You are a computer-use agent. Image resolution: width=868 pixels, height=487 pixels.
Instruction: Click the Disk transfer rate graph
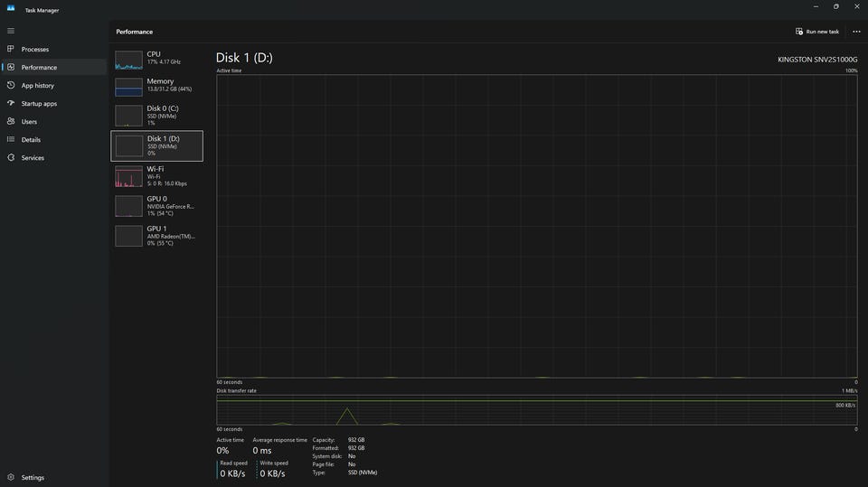point(537,410)
